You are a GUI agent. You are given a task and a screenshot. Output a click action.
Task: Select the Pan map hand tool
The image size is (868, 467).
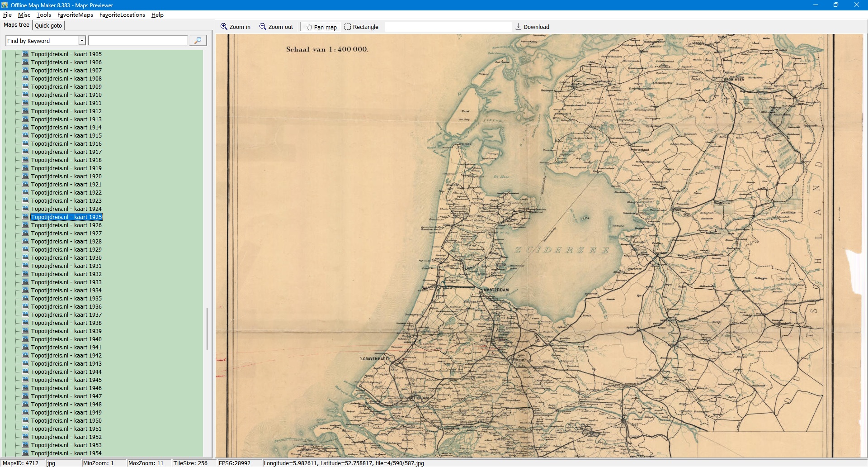click(310, 27)
